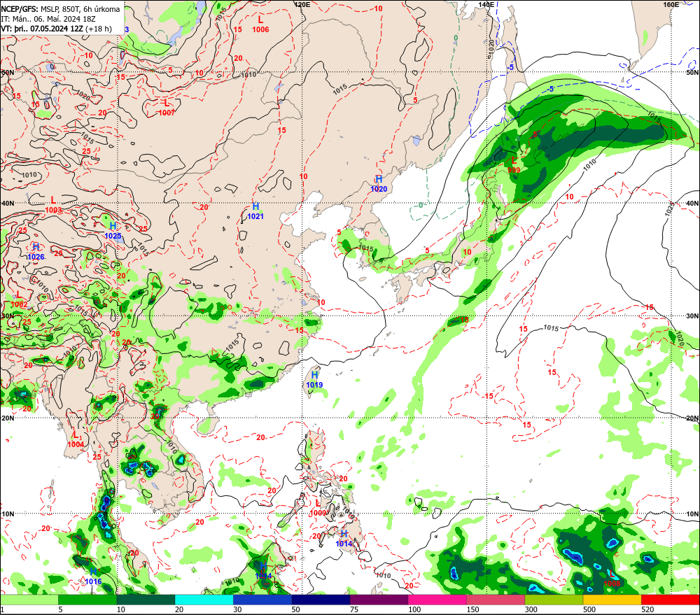Click the '120E' longitude label

click(302, 4)
